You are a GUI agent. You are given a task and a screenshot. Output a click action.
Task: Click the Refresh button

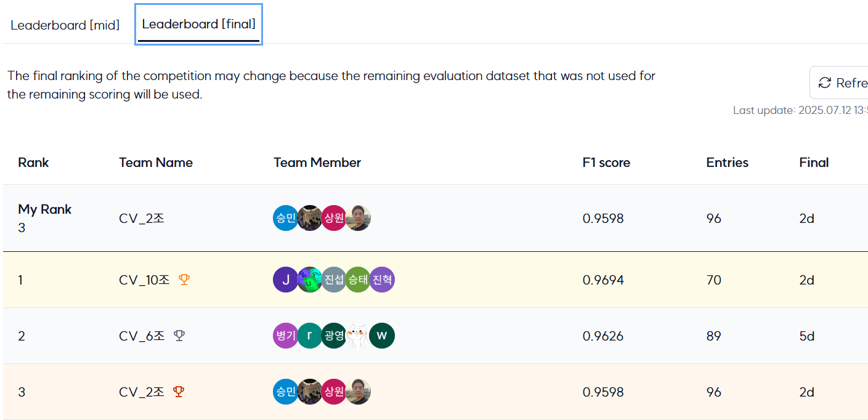click(x=839, y=83)
